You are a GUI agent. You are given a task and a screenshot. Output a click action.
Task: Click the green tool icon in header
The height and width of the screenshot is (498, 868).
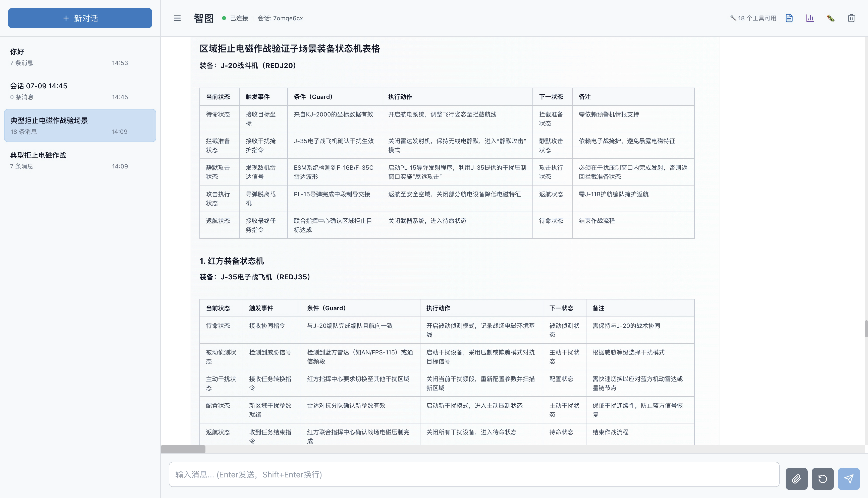click(x=831, y=18)
